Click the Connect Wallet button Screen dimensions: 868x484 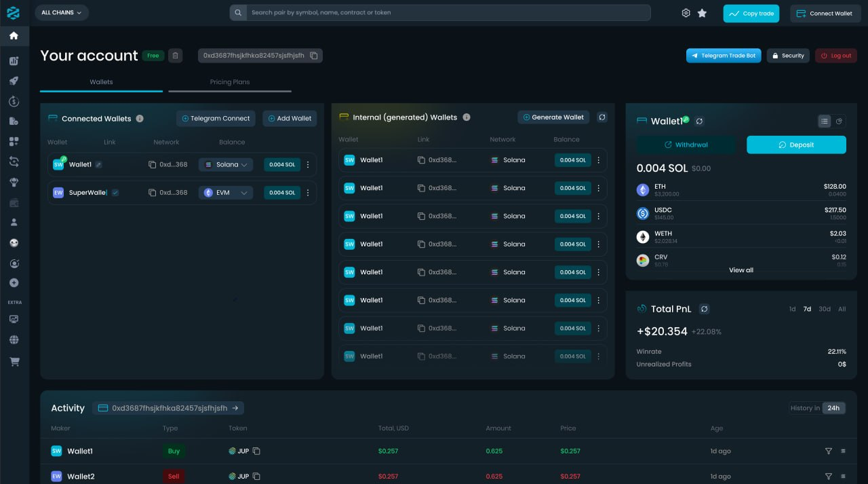(x=825, y=14)
